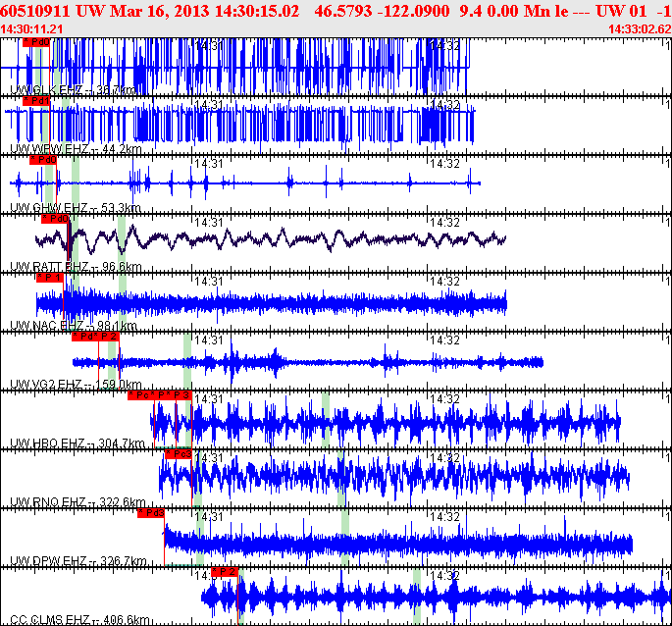
Task: Click the 14:32 time label on NAC trace
Action: tap(444, 281)
